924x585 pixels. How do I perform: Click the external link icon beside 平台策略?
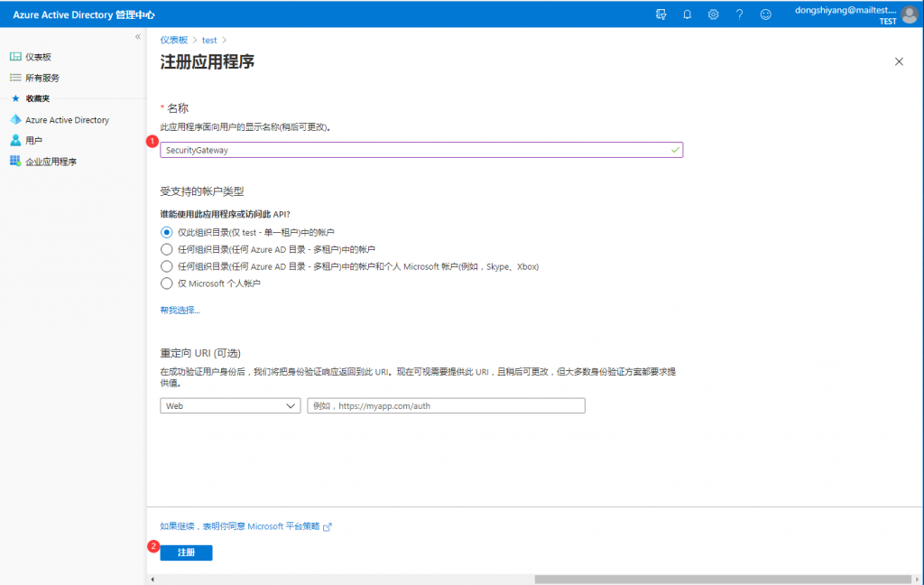coord(328,527)
